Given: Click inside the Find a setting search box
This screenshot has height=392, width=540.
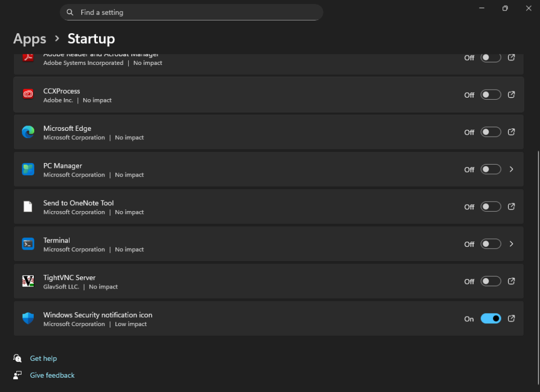Looking at the screenshot, I should (x=191, y=12).
